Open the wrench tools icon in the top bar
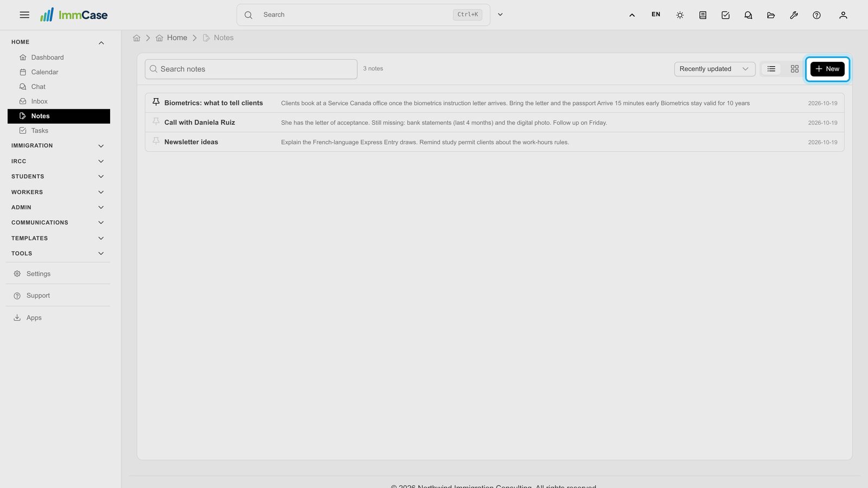The width and height of the screenshot is (868, 488). (794, 15)
